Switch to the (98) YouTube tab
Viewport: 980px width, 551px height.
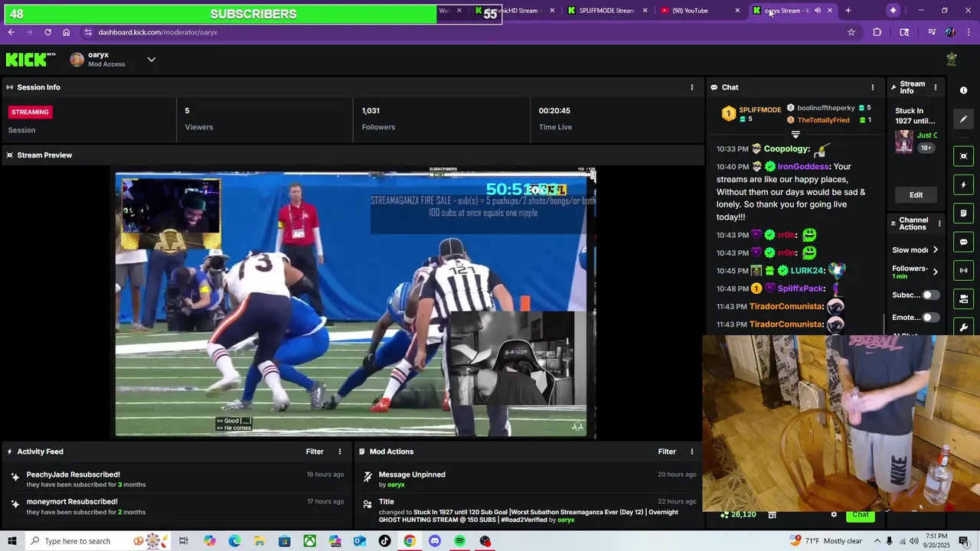(x=701, y=11)
